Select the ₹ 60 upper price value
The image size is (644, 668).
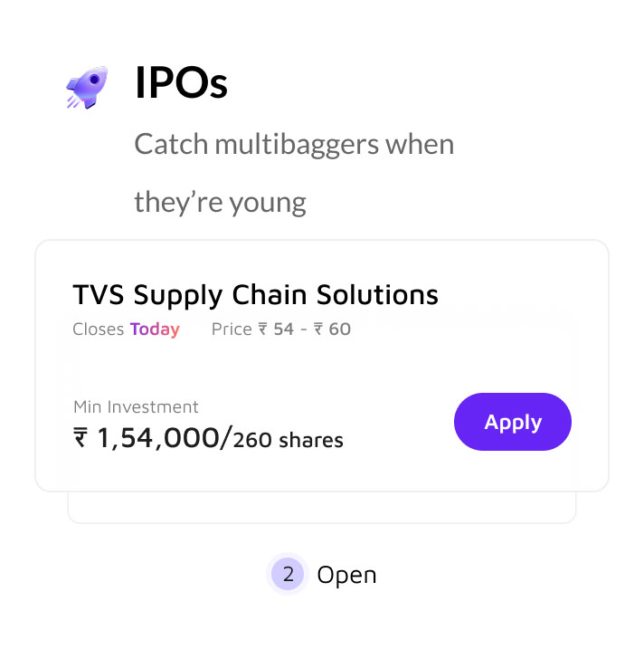point(332,329)
